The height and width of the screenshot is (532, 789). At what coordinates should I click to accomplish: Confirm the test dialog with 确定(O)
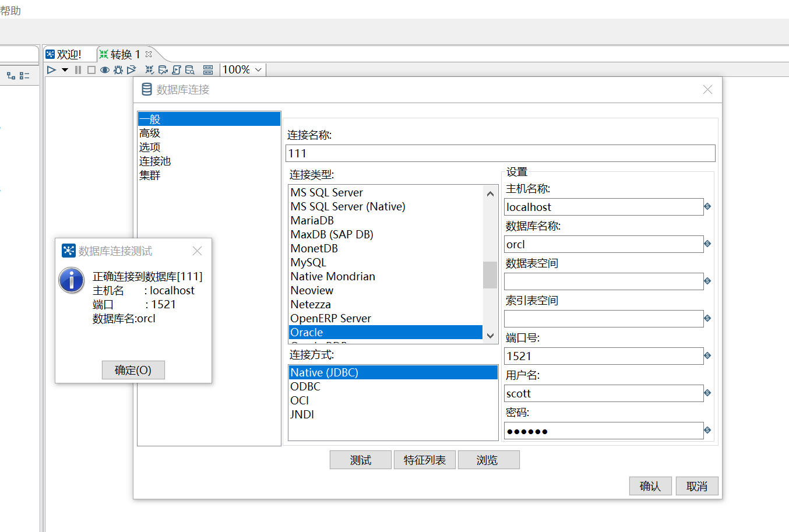133,370
